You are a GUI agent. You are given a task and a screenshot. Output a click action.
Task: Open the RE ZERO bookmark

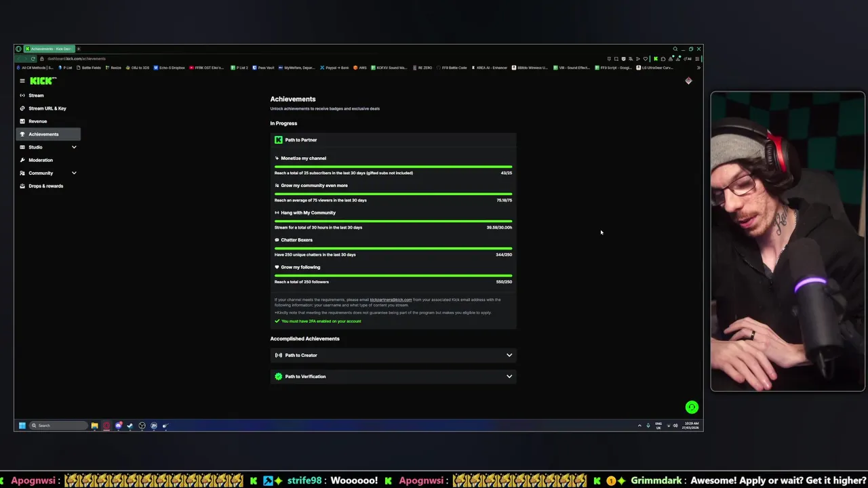pos(422,68)
